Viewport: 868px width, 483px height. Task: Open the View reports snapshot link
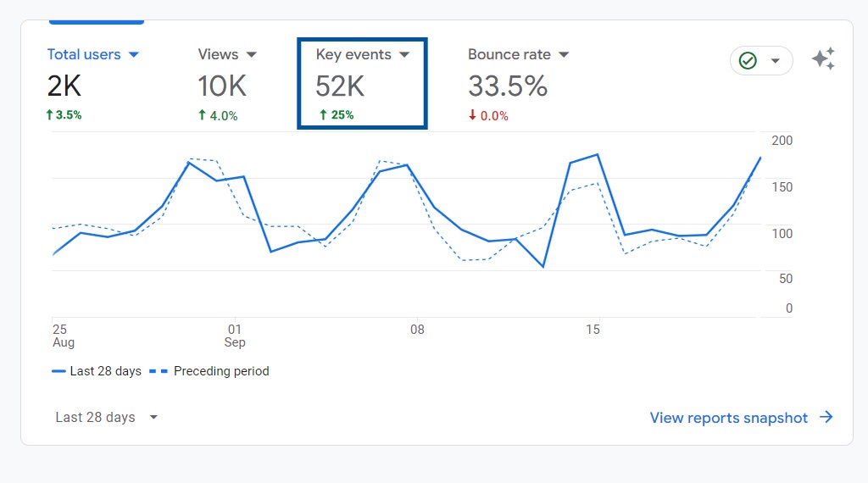[x=728, y=417]
